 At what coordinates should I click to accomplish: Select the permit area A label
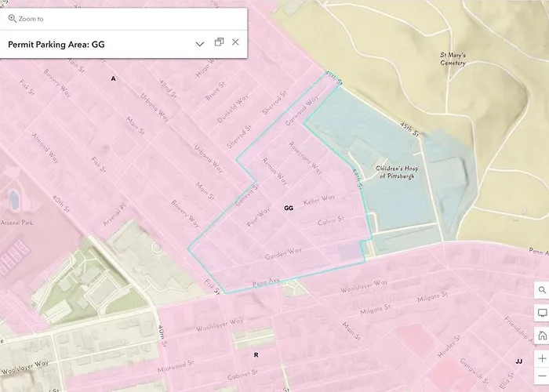(113, 78)
